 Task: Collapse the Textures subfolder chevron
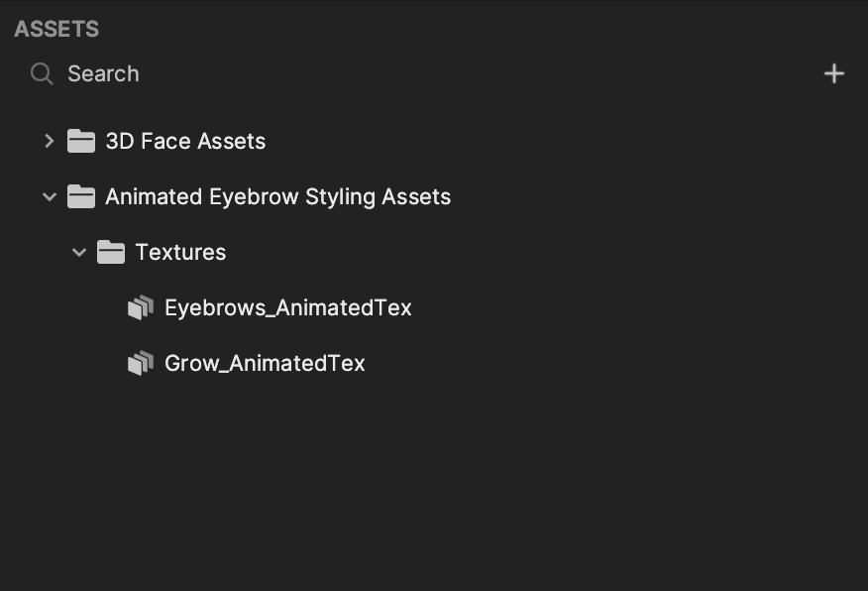(79, 252)
